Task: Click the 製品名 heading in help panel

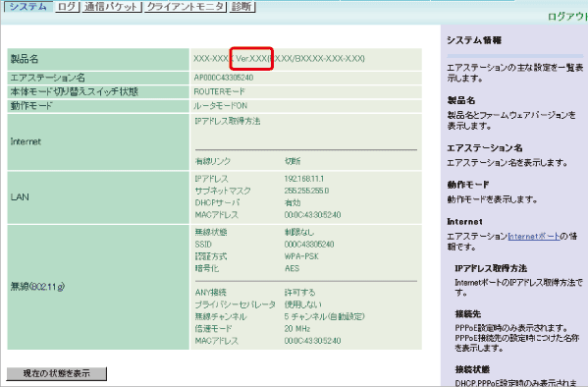Action: [x=460, y=100]
